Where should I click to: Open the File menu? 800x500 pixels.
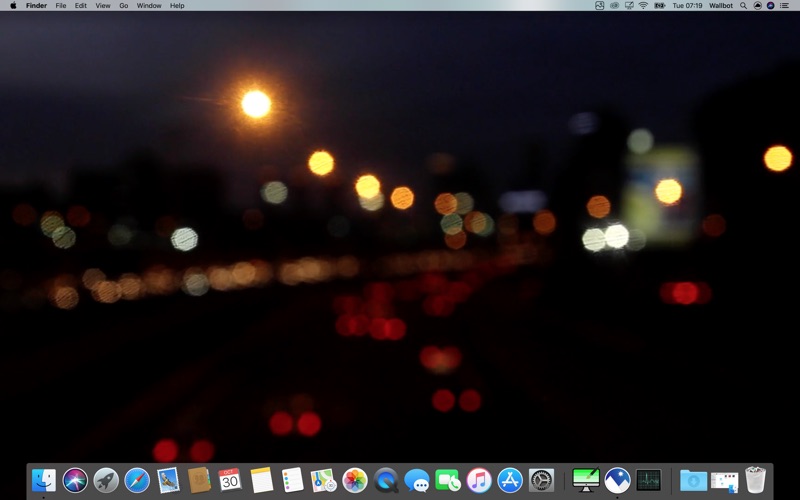click(61, 6)
